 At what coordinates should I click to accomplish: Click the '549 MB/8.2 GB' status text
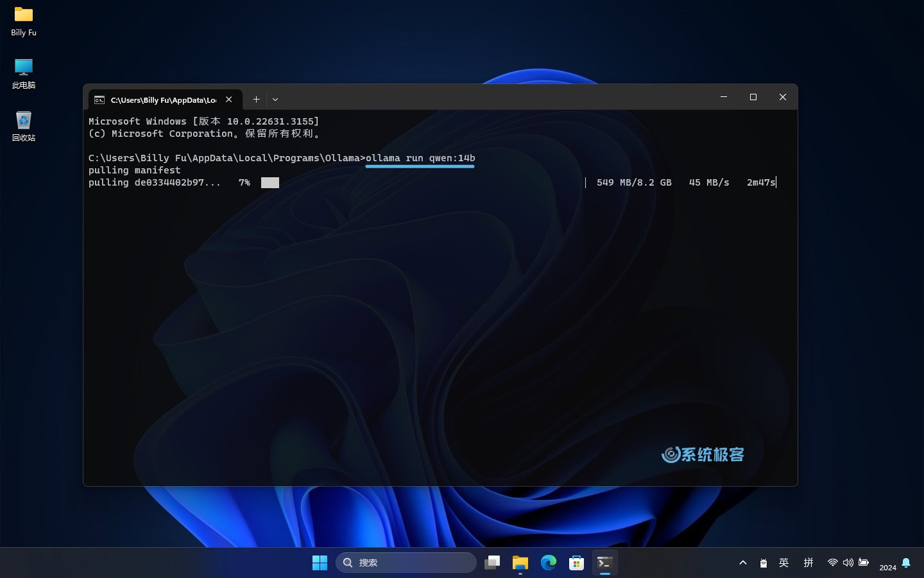[x=634, y=182]
